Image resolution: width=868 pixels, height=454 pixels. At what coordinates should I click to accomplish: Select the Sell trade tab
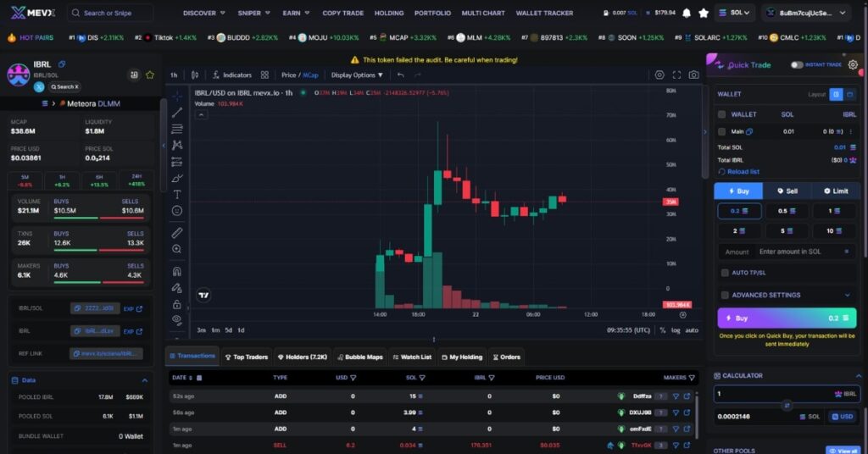(x=787, y=191)
